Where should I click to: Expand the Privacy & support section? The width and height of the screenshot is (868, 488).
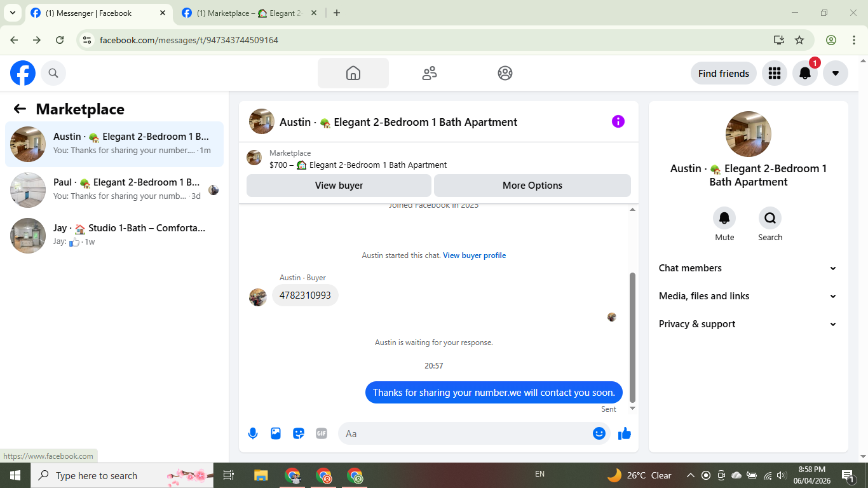point(749,324)
